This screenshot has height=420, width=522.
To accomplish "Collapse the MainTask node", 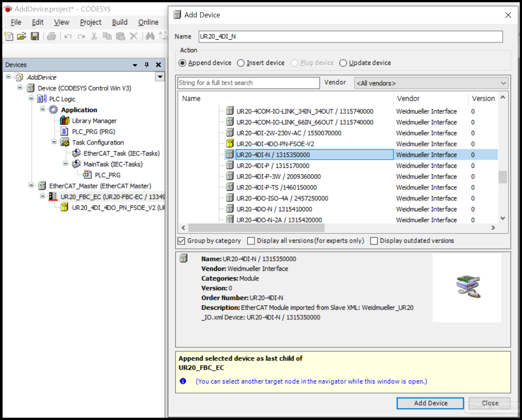I will coord(65,163).
